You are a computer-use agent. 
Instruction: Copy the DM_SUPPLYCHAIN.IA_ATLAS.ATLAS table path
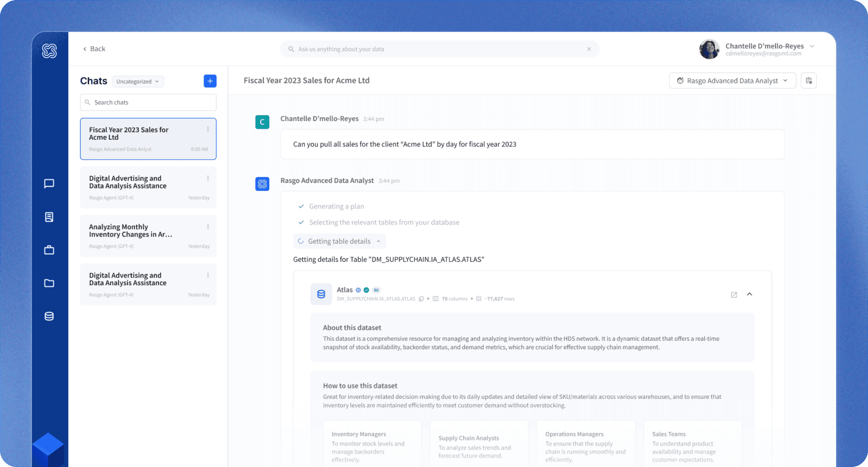pyautogui.click(x=421, y=299)
